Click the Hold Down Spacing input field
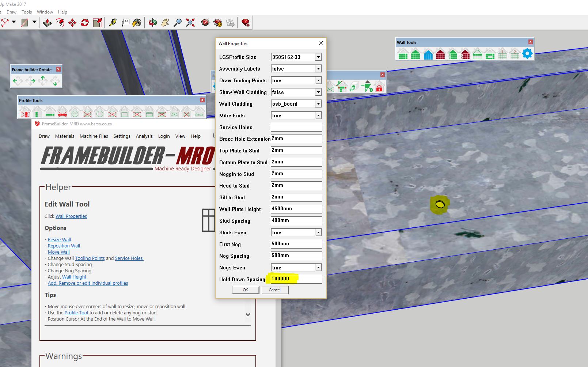Screen dimensions: 588x367 click(x=296, y=279)
